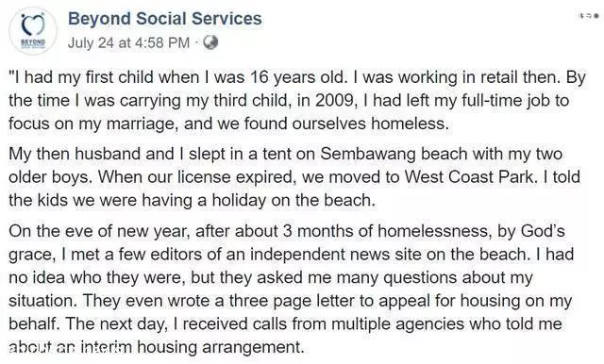This screenshot has height=364, width=604.
Task: Click the phrase "16 years old"
Action: click(x=297, y=77)
